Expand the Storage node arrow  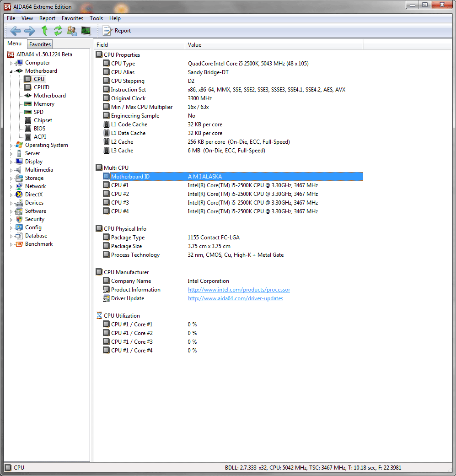(x=11, y=178)
